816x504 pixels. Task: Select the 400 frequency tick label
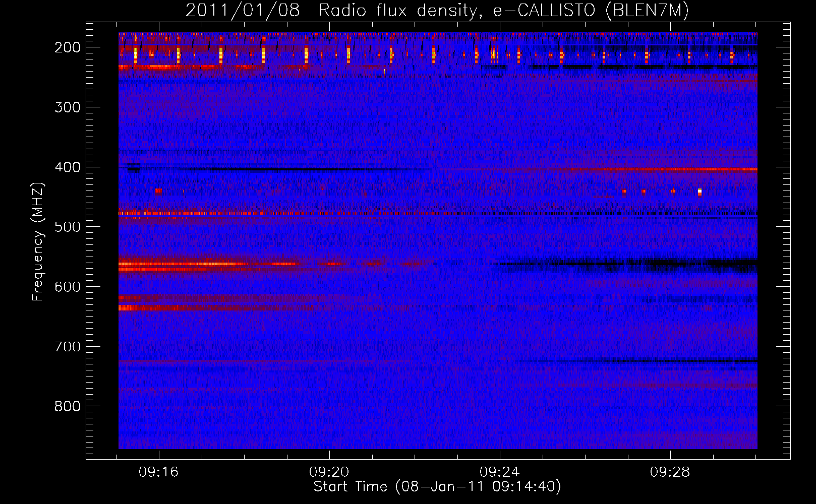(x=68, y=167)
